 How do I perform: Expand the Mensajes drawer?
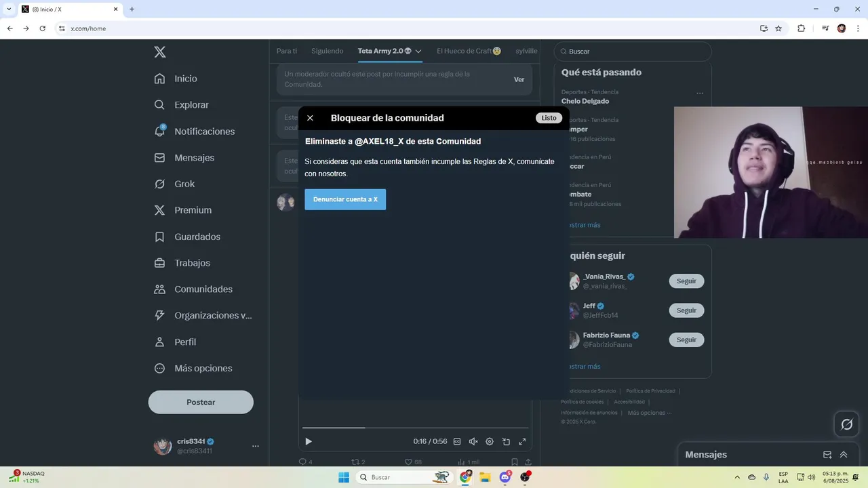pyautogui.click(x=844, y=455)
